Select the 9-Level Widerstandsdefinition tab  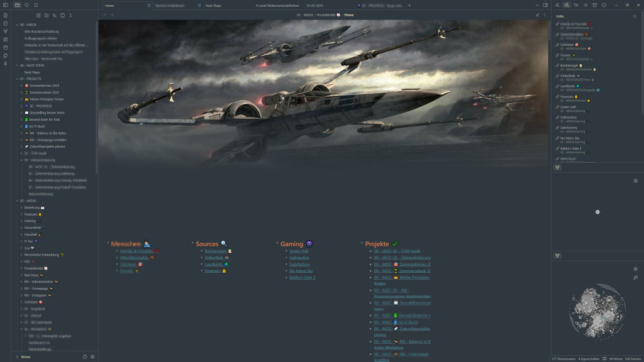277,5
